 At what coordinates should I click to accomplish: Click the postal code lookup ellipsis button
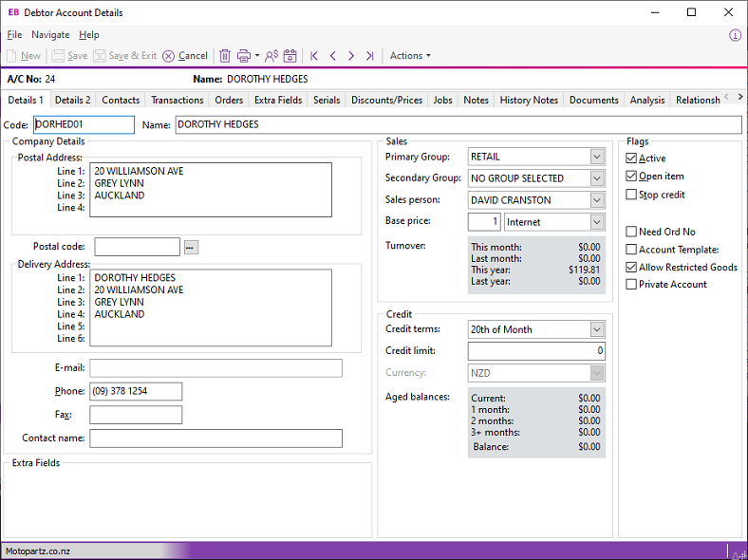pyautogui.click(x=191, y=247)
